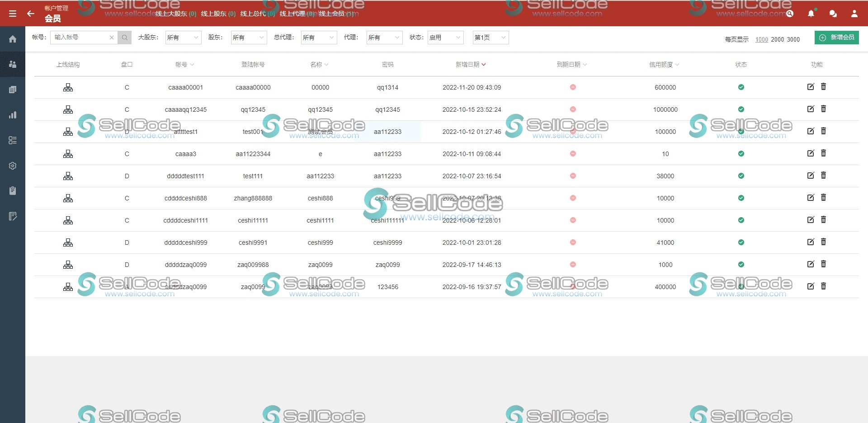Toggle the hamburger menu to collapse sidebar
Screen dimensions: 868x423
click(12, 13)
